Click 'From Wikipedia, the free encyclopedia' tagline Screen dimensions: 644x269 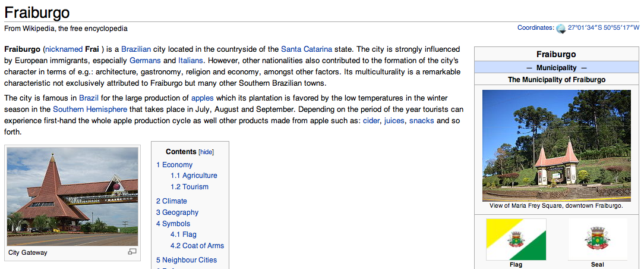66,29
